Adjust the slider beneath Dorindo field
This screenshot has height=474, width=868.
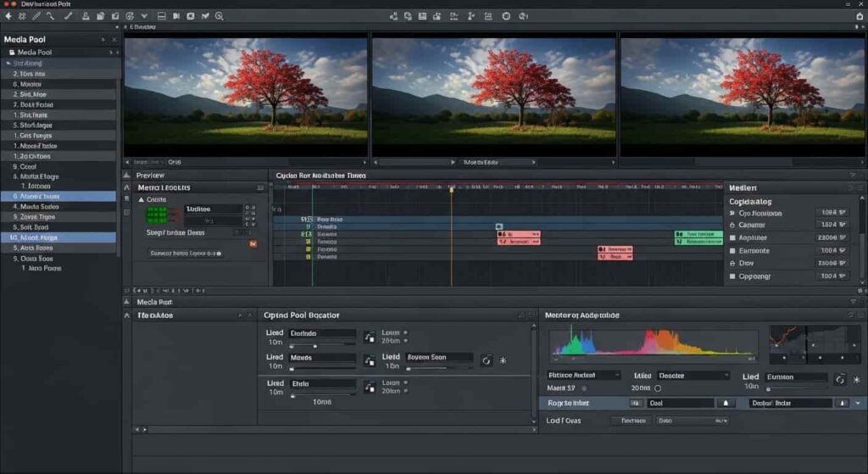pos(322,346)
